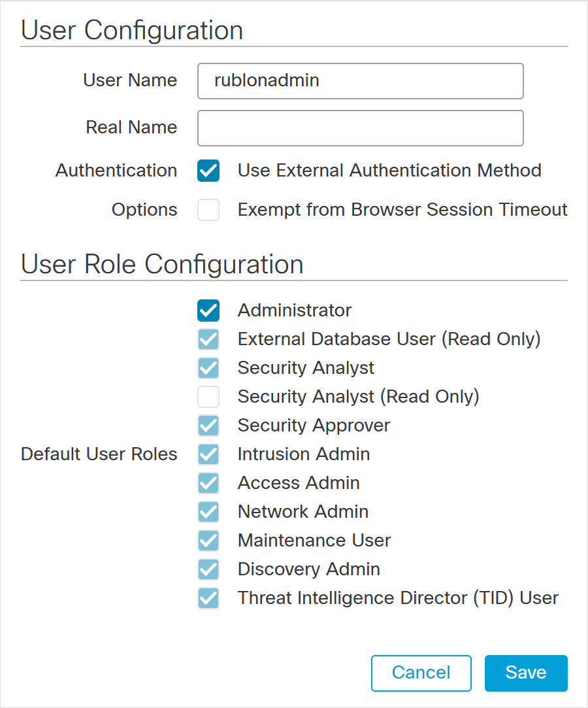The image size is (588, 708).
Task: Click the Use External Authentication Method label
Action: [x=389, y=171]
